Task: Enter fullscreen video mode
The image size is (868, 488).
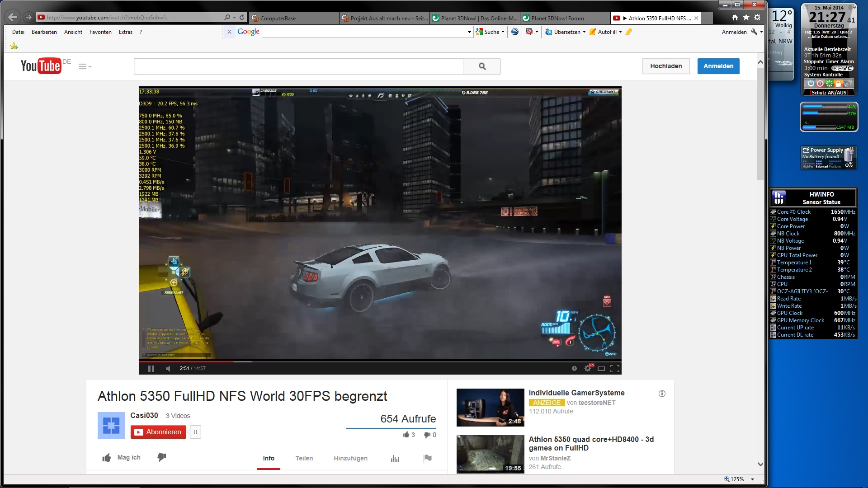Action: pyautogui.click(x=615, y=369)
